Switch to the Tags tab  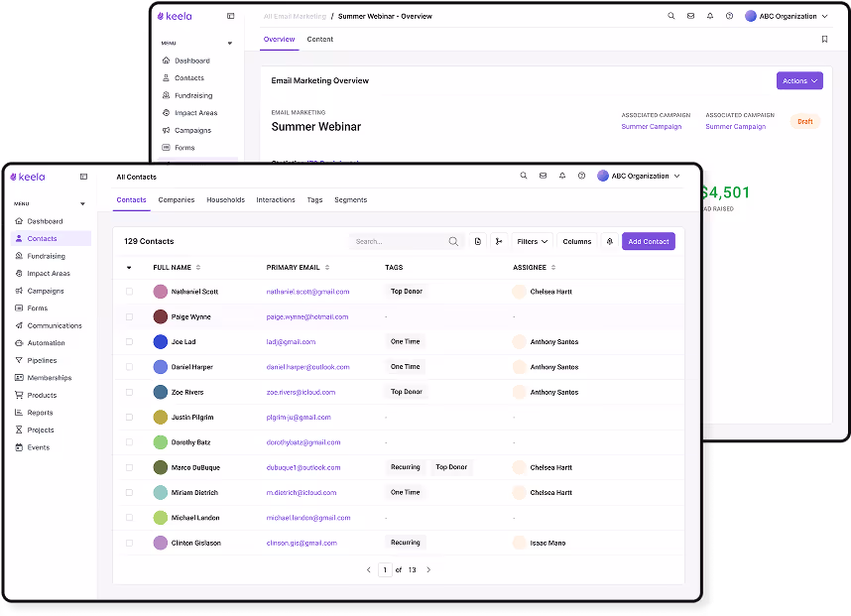(x=314, y=199)
